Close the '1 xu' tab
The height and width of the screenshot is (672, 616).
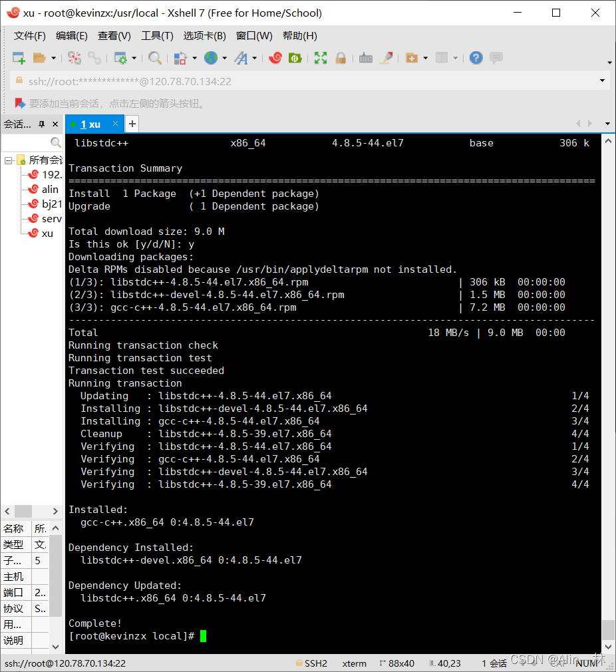[x=115, y=124]
